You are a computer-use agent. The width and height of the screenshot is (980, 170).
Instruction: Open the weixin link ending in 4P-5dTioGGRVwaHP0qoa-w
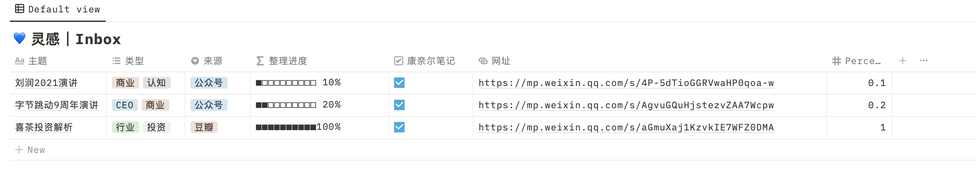click(626, 83)
